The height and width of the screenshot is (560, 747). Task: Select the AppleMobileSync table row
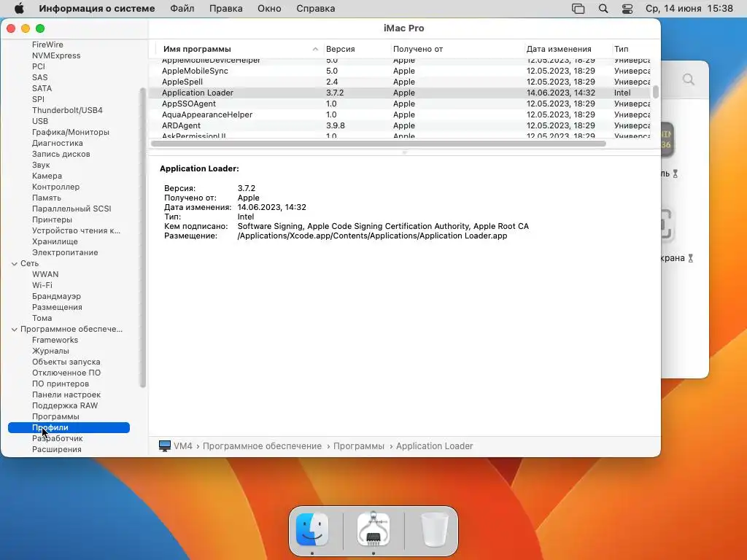pos(399,71)
